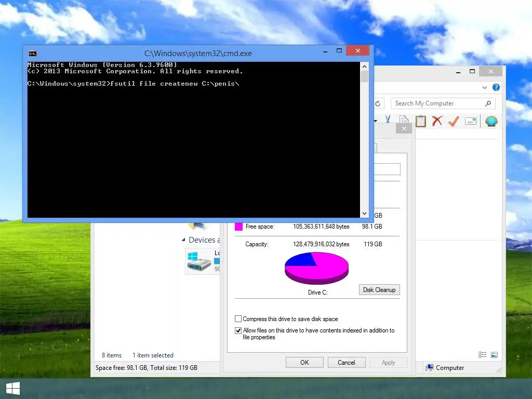Click the magnifier icon in Search My Computer
This screenshot has width=532, height=399.
coord(488,103)
